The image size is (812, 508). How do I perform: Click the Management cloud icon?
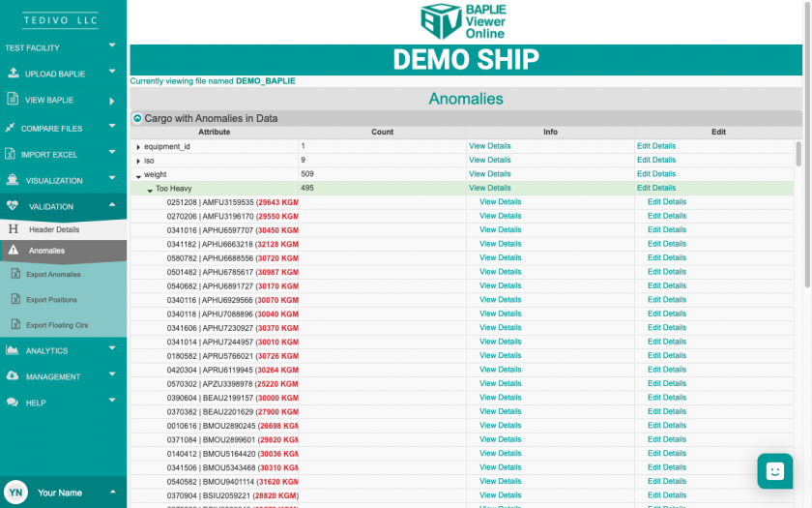[13, 375]
